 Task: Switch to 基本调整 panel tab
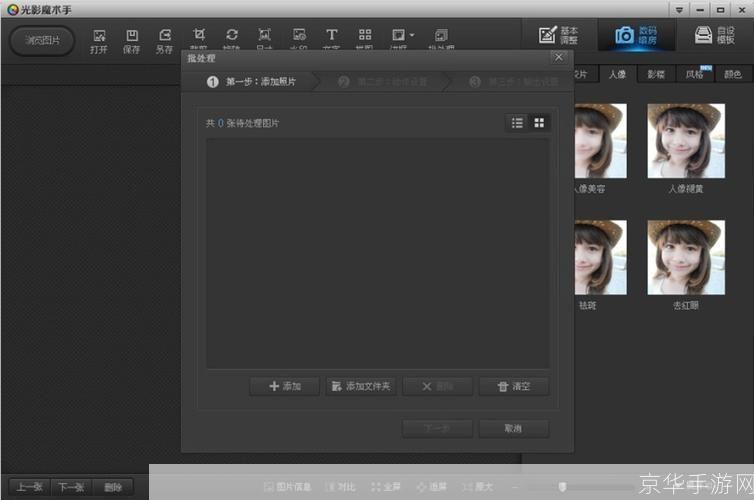coord(558,35)
